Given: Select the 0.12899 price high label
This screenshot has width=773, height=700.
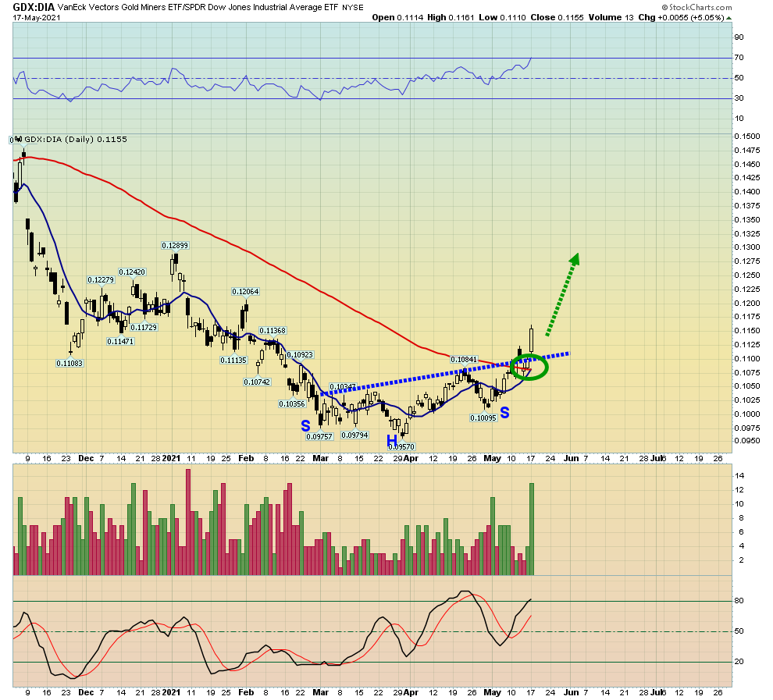Looking at the screenshot, I should 176,245.
